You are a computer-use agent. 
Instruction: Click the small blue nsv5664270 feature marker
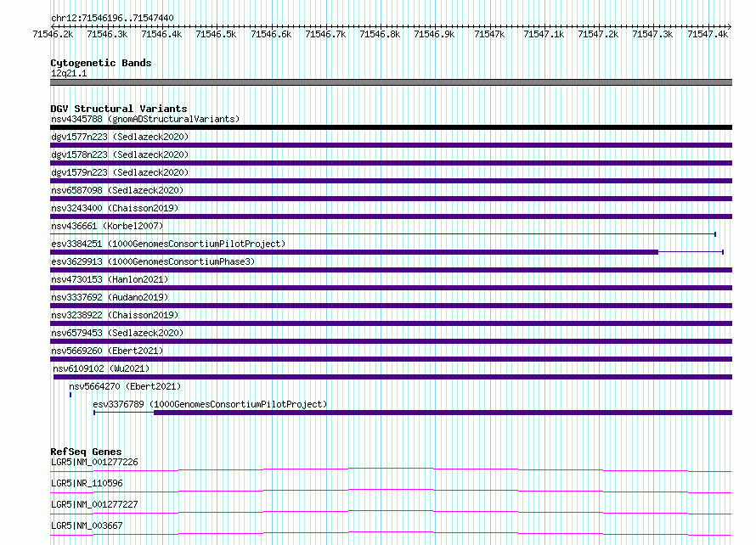tap(71, 395)
